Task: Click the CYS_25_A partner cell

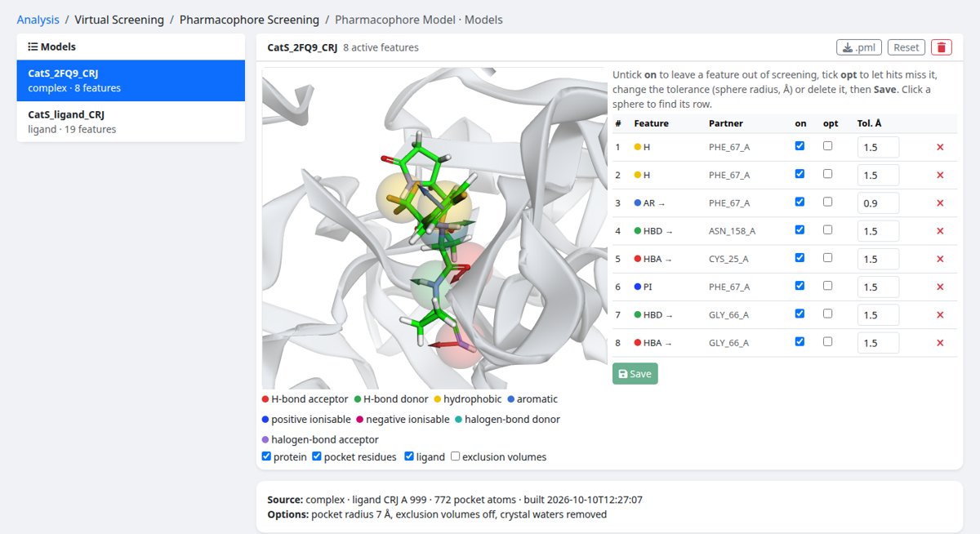Action: [728, 259]
